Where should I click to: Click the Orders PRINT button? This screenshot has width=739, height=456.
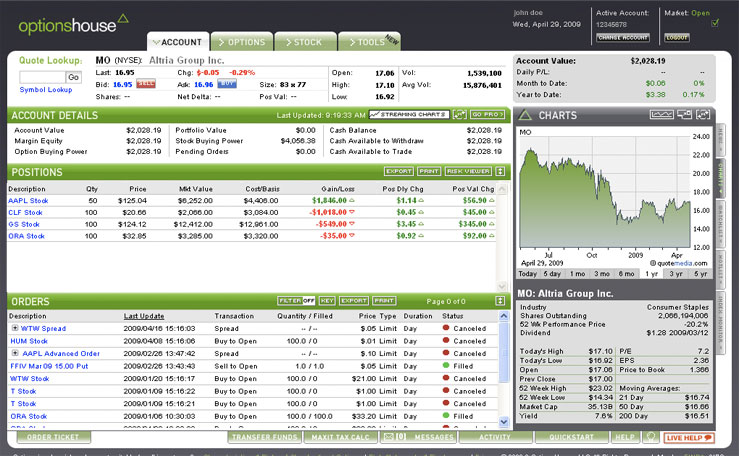384,301
